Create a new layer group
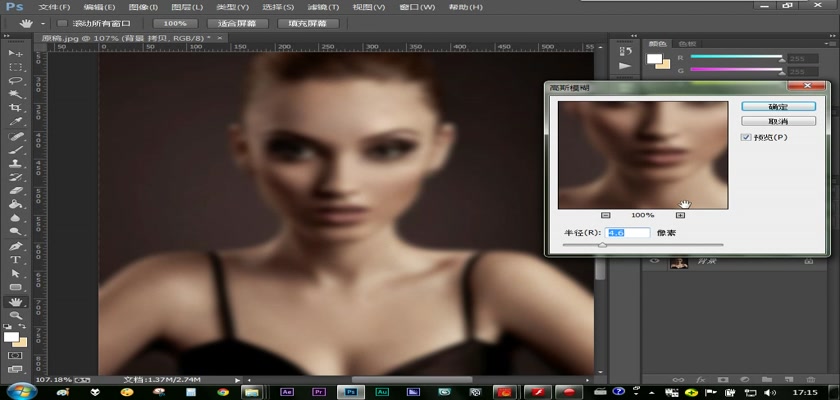This screenshot has height=400, width=840. click(x=767, y=380)
